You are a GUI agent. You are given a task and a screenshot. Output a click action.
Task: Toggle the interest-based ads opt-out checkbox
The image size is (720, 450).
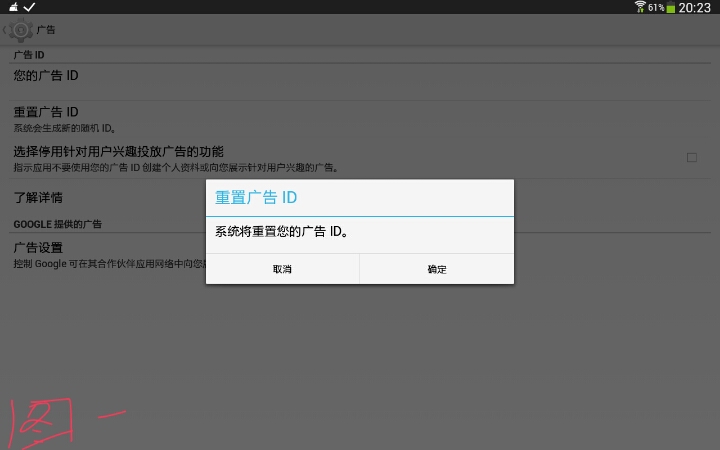692,157
